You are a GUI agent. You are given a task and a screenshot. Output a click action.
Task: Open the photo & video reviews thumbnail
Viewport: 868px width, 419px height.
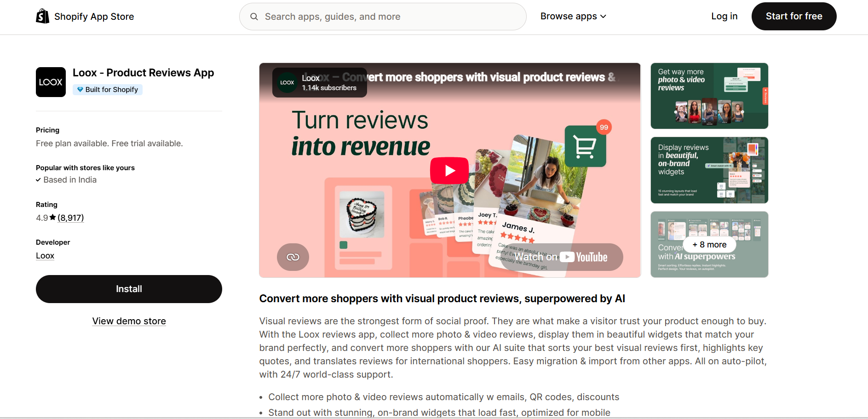pyautogui.click(x=709, y=96)
